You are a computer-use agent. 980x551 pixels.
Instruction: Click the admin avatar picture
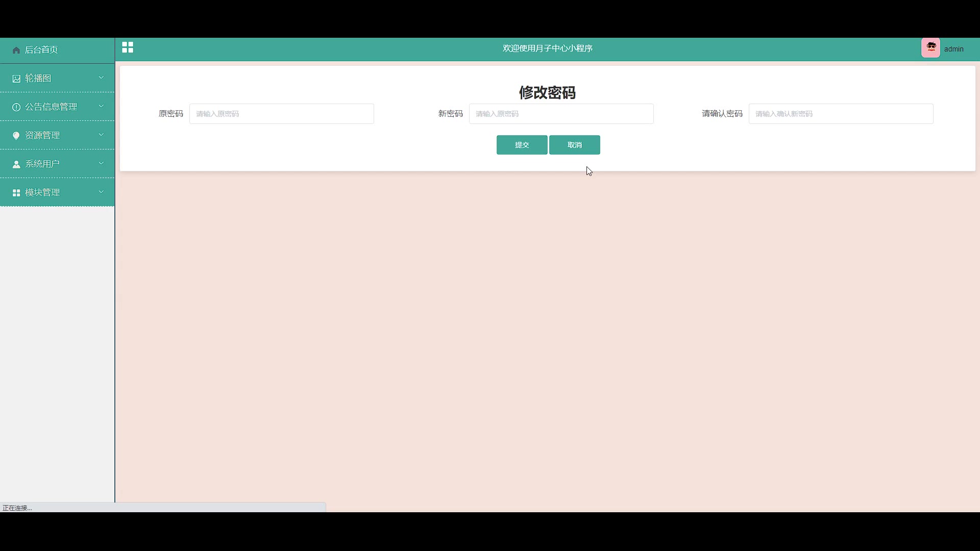(930, 48)
